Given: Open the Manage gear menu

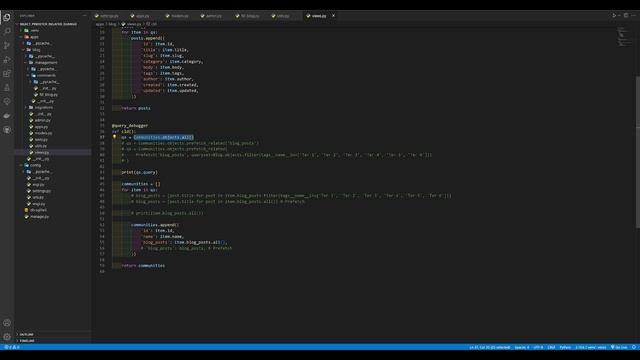Looking at the screenshot, I should (x=7, y=337).
